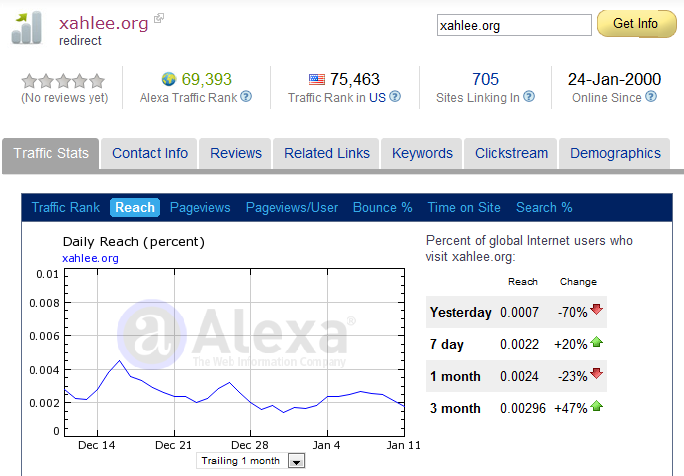Screen dimensions: 684x476
Task: Click help icon next to Online Since
Action: 653,97
